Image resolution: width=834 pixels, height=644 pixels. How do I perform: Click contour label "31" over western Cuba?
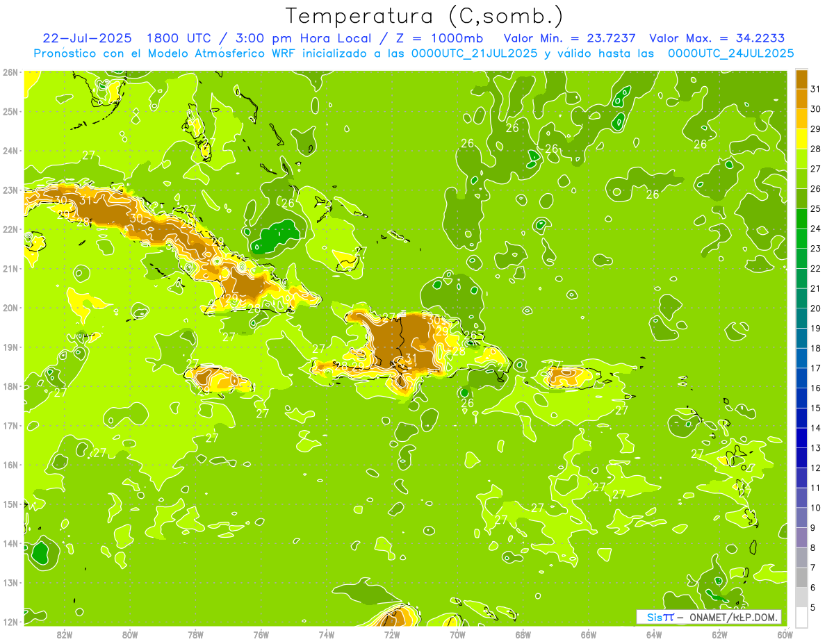click(85, 201)
